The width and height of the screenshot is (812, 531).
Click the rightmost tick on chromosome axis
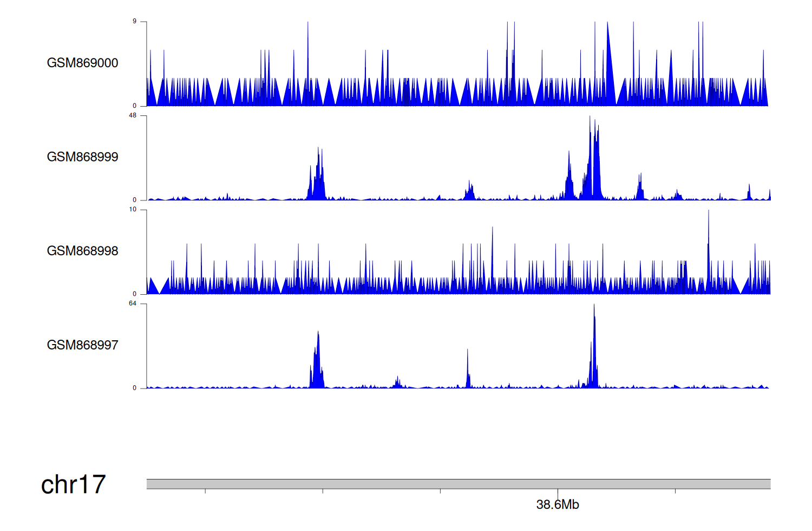click(x=675, y=491)
